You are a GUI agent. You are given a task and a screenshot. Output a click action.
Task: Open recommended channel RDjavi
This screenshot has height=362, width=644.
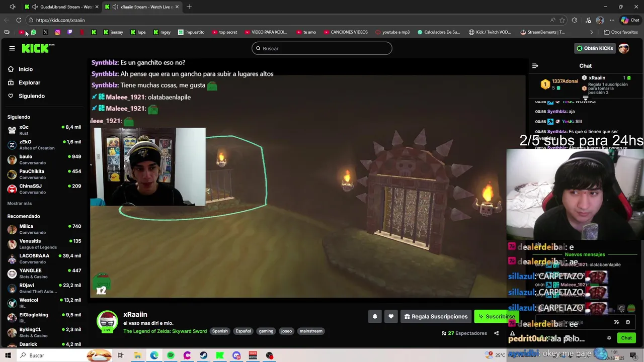coord(44,288)
